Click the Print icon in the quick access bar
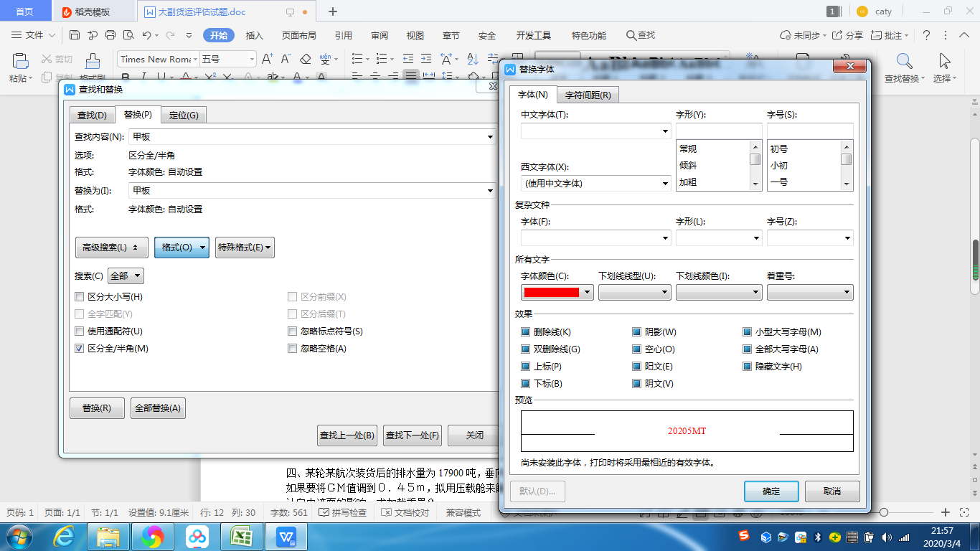The height and width of the screenshot is (551, 980). pos(110,35)
